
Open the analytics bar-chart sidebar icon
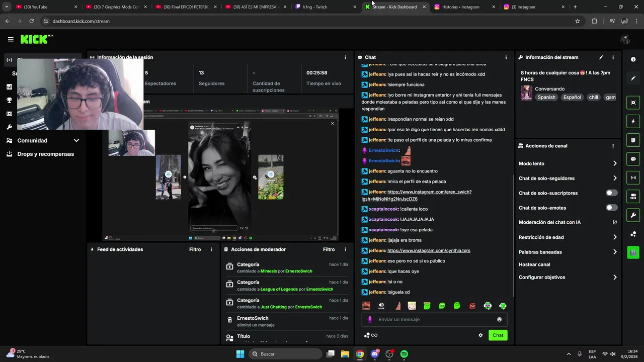click(9, 87)
